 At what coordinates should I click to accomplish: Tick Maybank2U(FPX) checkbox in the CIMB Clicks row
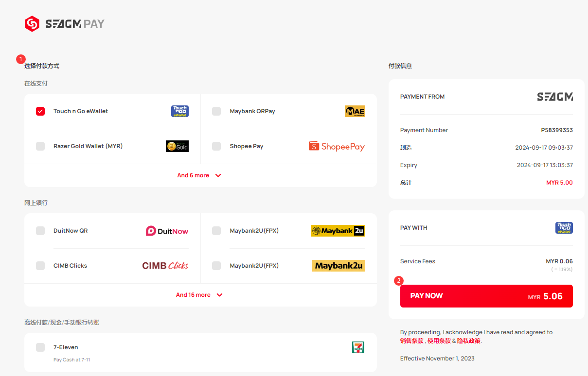click(x=216, y=266)
